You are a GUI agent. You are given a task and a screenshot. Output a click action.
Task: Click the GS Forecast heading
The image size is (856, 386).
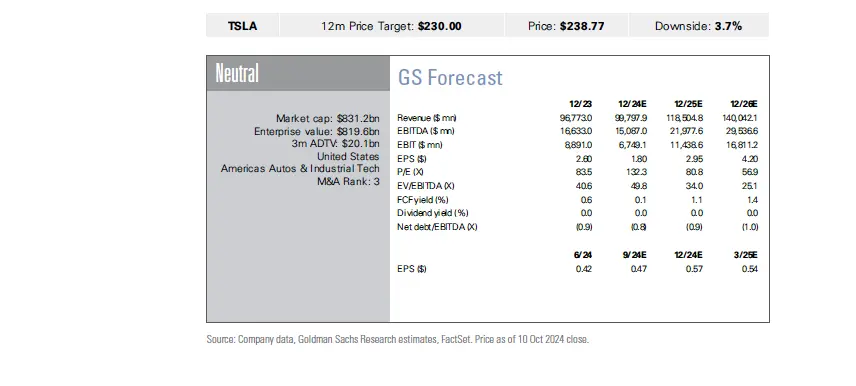pos(450,78)
